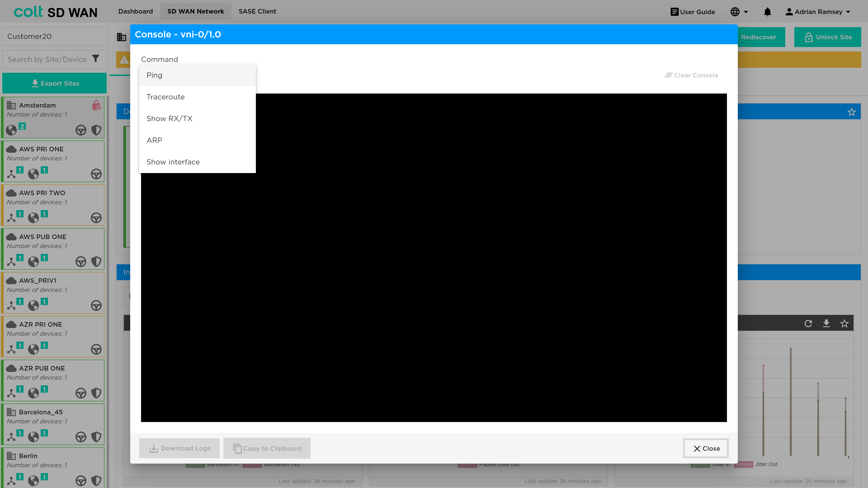Screen dimensions: 868x488
Task: Click Barcelona_45 steering wheel icon
Action: (81, 437)
